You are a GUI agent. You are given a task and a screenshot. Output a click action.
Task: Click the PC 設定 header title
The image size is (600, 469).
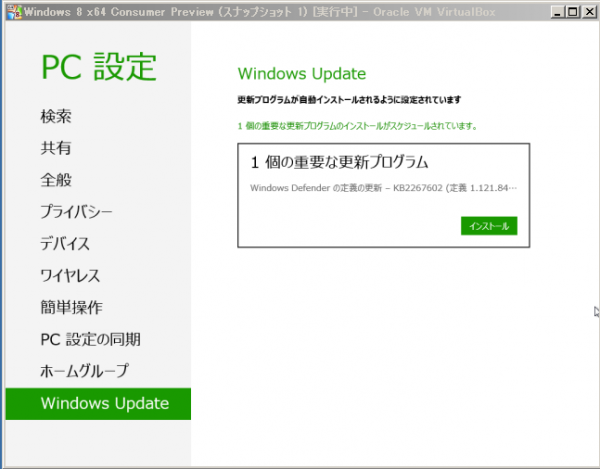coord(99,67)
